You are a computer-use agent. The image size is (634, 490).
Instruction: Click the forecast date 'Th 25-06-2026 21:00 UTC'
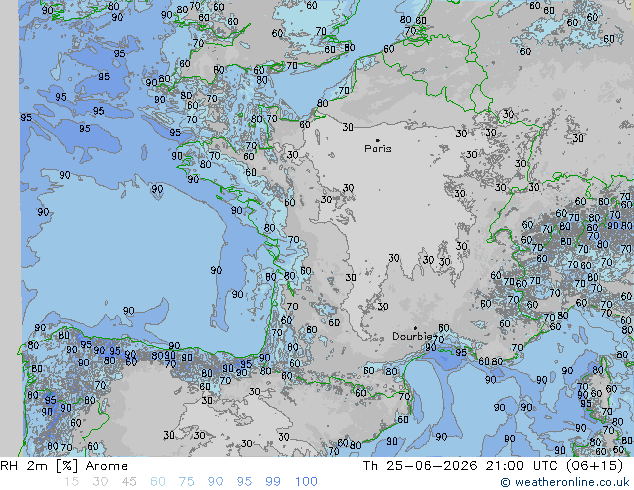[x=461, y=466]
